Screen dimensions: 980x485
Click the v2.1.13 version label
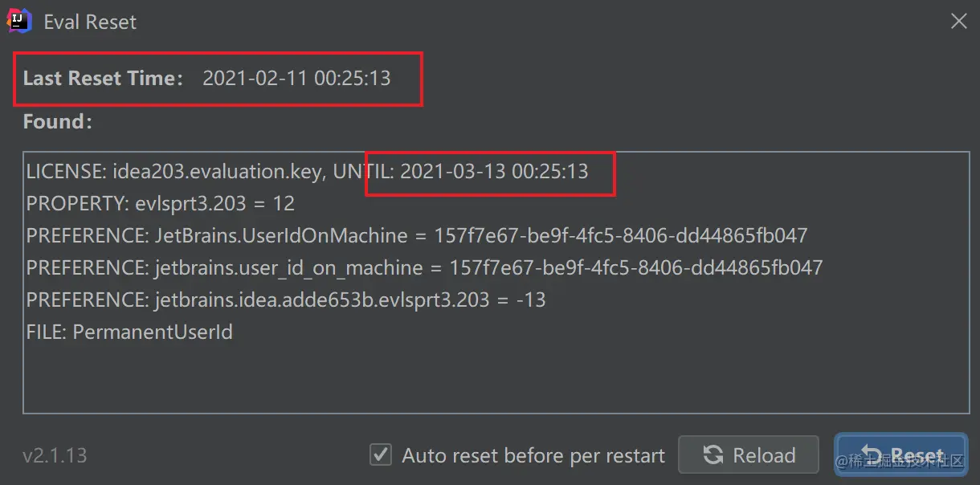pyautogui.click(x=55, y=455)
